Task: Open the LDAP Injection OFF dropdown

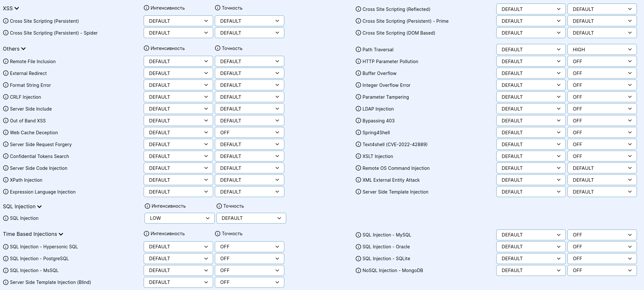Action: click(x=602, y=109)
